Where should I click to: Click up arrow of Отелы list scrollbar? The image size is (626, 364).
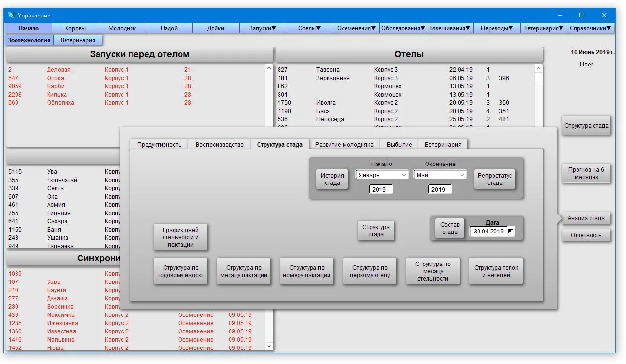click(x=538, y=69)
